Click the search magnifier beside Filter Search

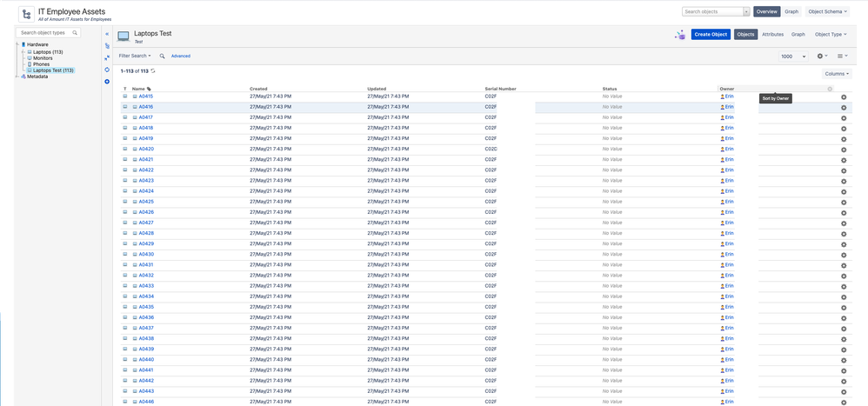(x=162, y=56)
